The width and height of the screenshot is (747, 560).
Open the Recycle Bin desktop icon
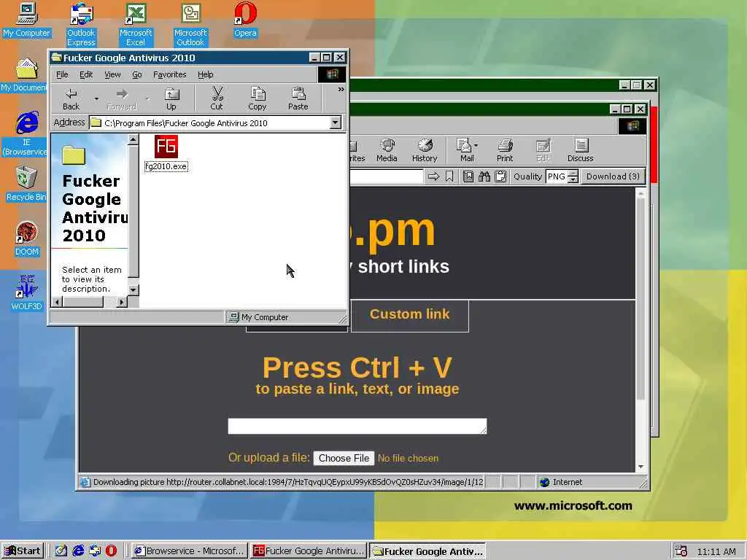click(27, 183)
